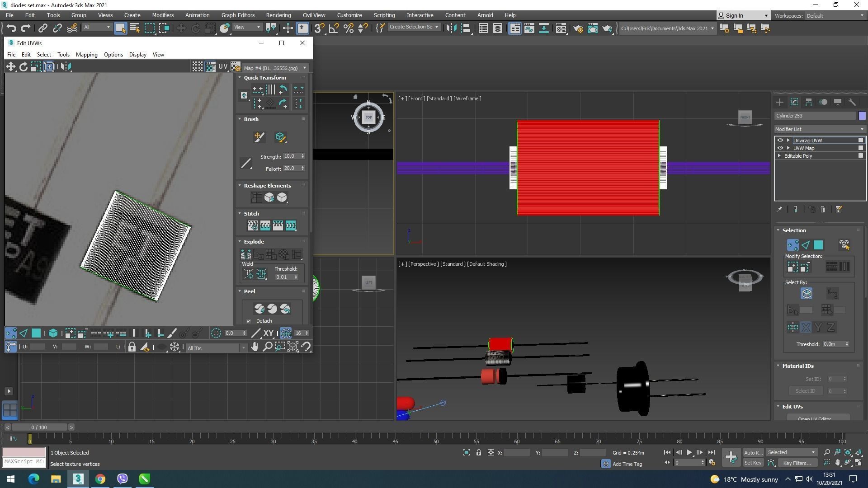Screen dimensions: 868x488
Task: Toggle the Lock Selected Vertices padlock
Action: click(x=132, y=347)
